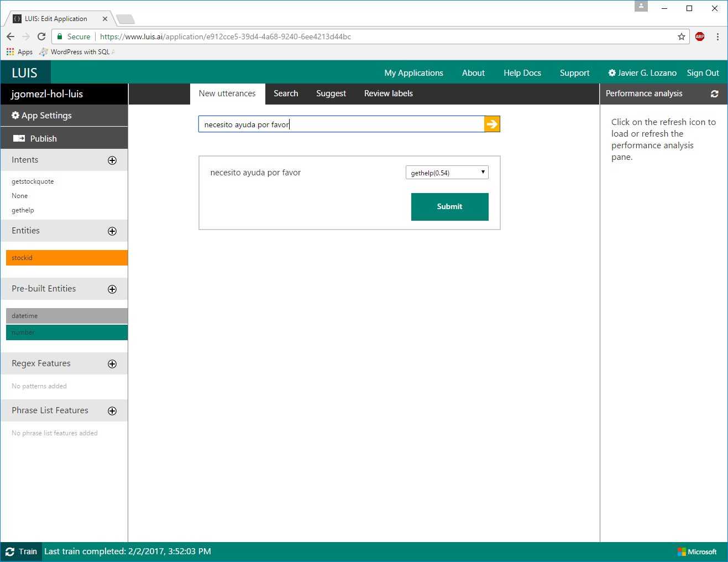The height and width of the screenshot is (562, 728).
Task: Click the Phrase List Features section header
Action: coord(50,410)
